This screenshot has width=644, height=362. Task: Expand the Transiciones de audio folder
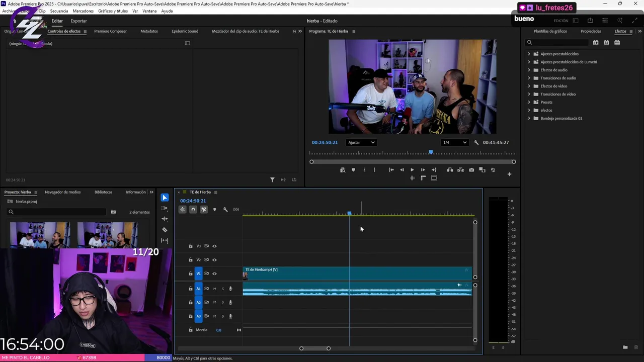[x=529, y=78]
